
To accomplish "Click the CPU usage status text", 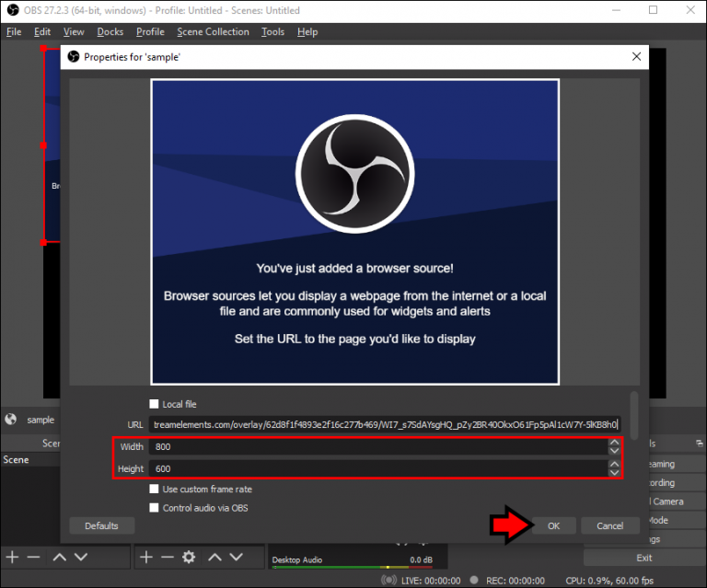I will pos(609,581).
